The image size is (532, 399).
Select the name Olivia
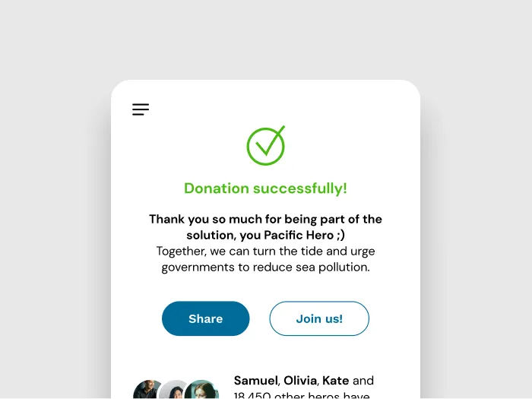(299, 380)
